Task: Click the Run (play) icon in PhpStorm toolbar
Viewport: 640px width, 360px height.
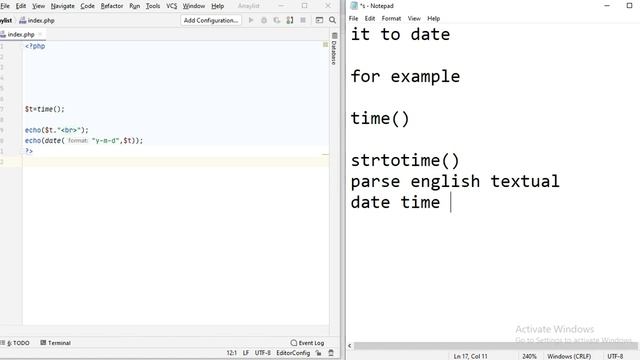Action: 251,20
